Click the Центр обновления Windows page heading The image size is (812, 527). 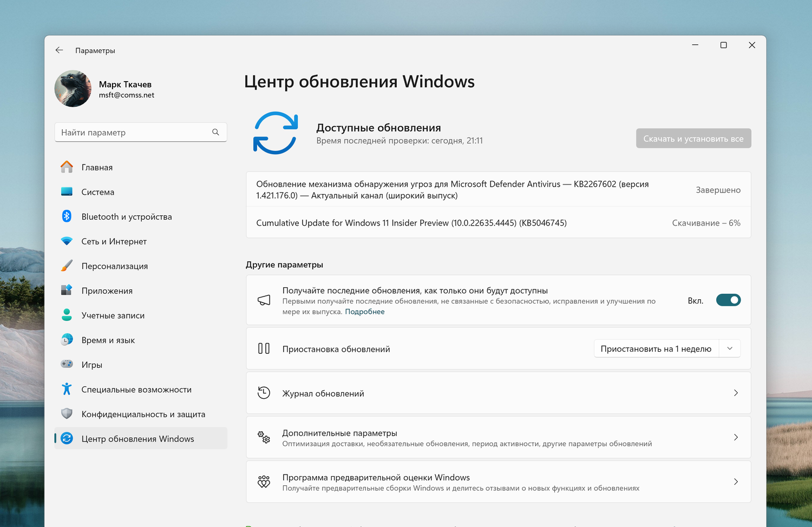tap(359, 81)
